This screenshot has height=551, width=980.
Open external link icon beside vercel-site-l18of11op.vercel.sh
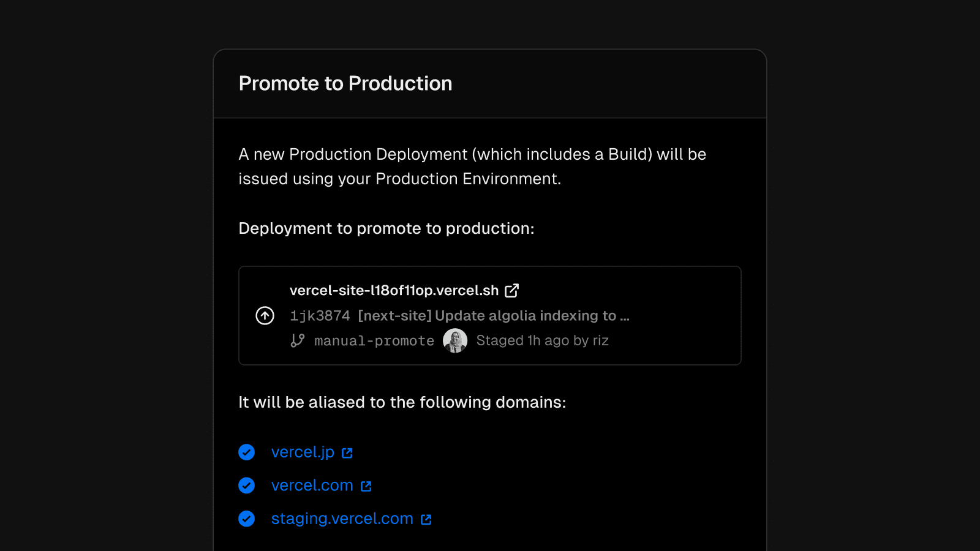point(511,290)
